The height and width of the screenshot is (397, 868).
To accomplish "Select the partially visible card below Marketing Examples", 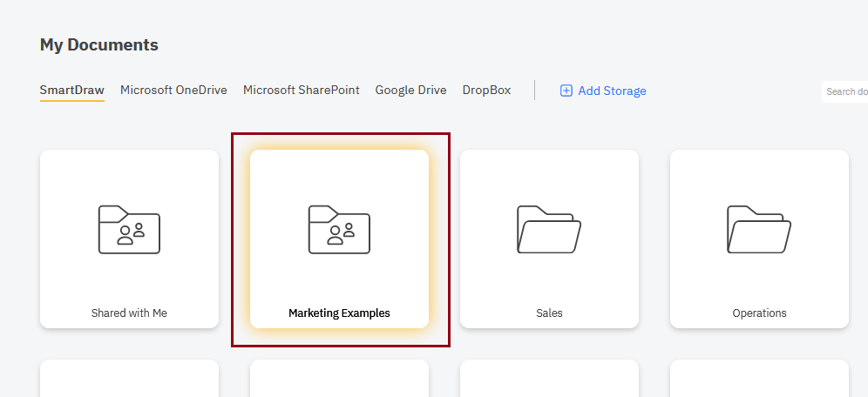I will tap(339, 380).
